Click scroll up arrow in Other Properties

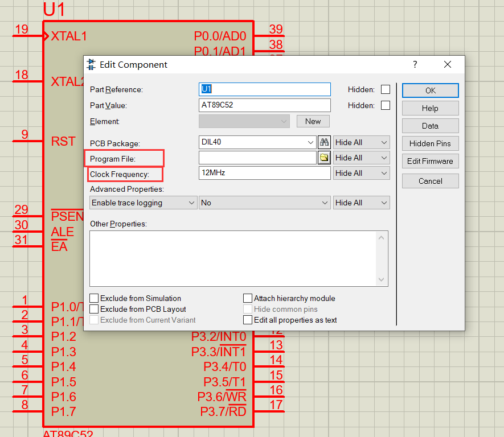tap(381, 238)
